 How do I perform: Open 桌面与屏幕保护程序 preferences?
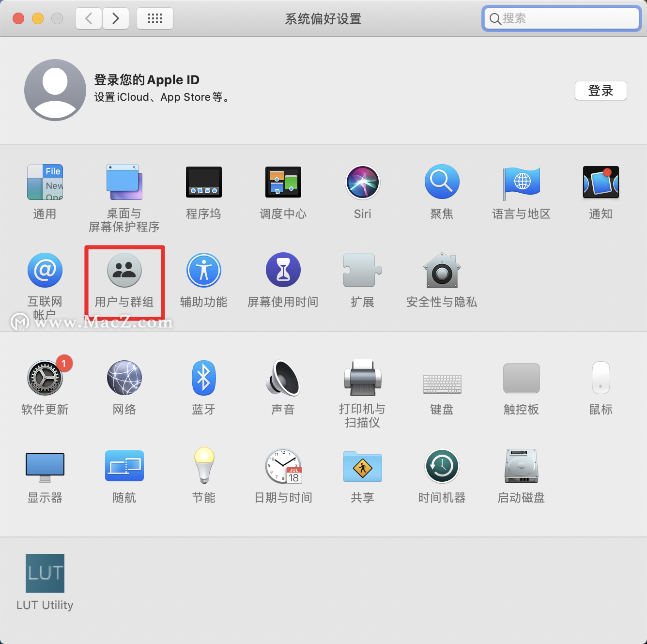124,182
